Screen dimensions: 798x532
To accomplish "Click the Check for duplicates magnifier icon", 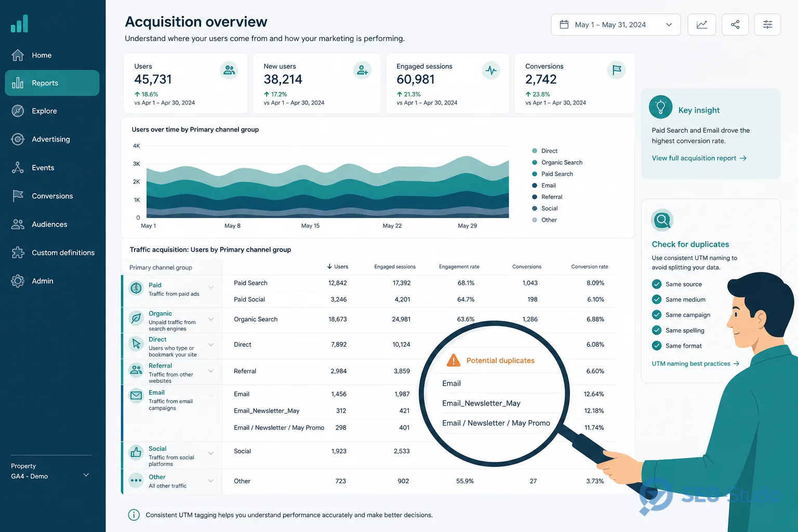I will pos(662,220).
